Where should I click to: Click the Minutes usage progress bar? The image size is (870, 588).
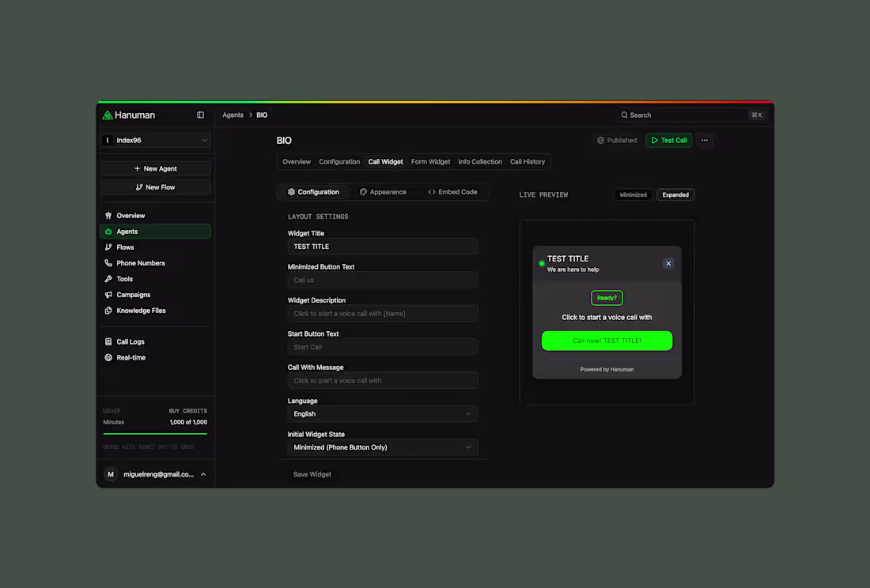click(155, 434)
